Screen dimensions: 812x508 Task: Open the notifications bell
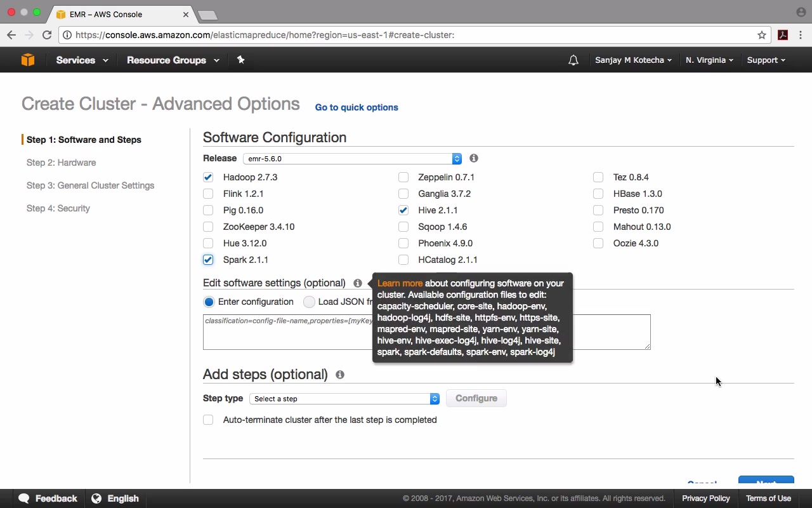pyautogui.click(x=573, y=60)
